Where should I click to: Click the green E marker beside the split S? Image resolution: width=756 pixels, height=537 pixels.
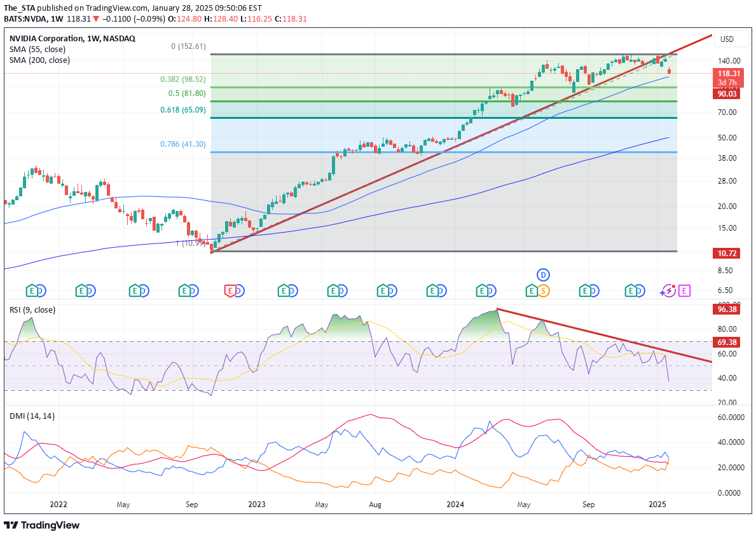click(x=532, y=290)
